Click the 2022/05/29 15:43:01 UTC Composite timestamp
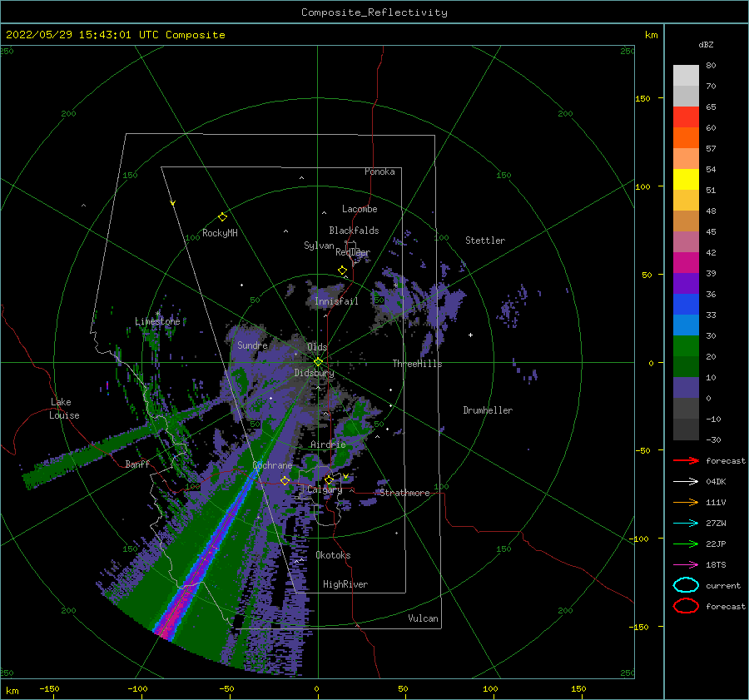Viewport: 749px width, 700px height. click(x=115, y=35)
